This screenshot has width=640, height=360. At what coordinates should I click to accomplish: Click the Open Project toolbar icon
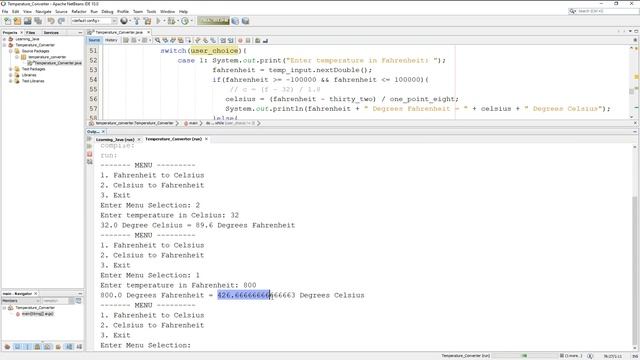click(x=28, y=21)
